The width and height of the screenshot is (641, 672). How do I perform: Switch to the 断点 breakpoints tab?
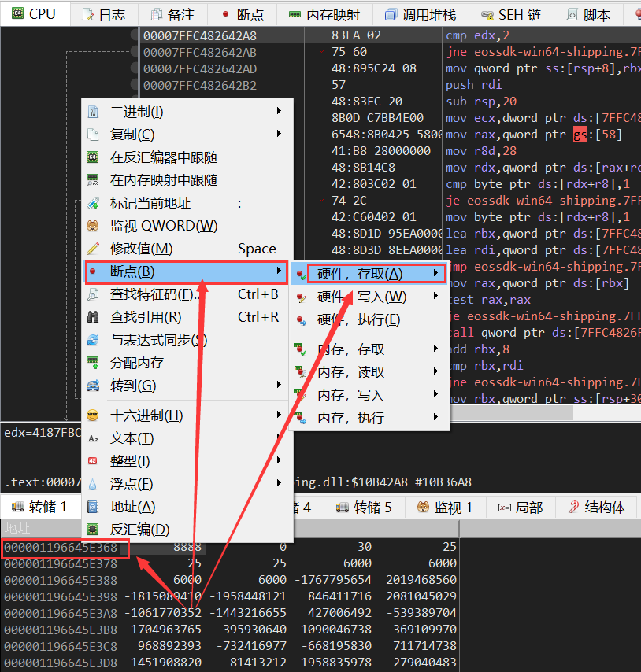pyautogui.click(x=243, y=15)
